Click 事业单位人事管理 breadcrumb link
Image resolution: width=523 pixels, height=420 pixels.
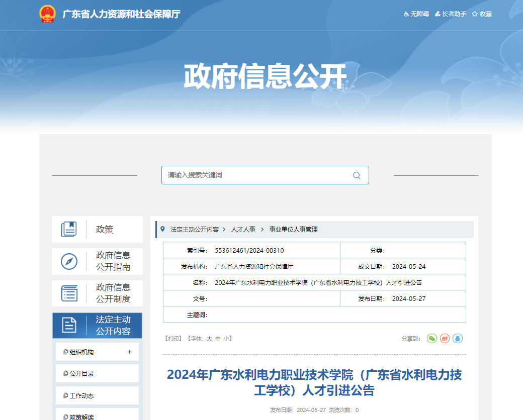point(293,230)
